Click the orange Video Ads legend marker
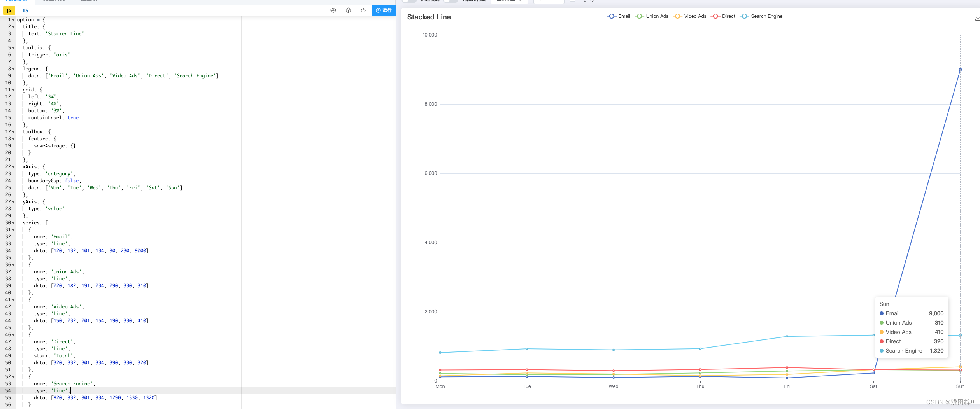 (x=678, y=16)
